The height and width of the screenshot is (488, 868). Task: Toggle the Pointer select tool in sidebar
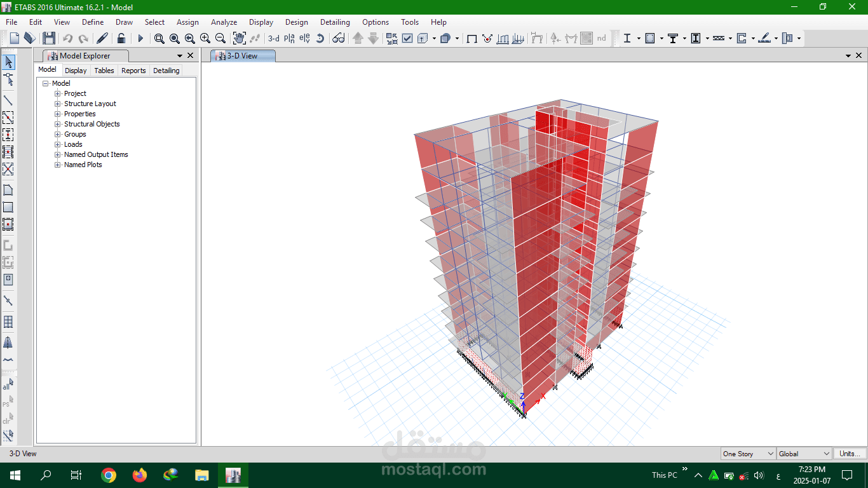[8, 62]
